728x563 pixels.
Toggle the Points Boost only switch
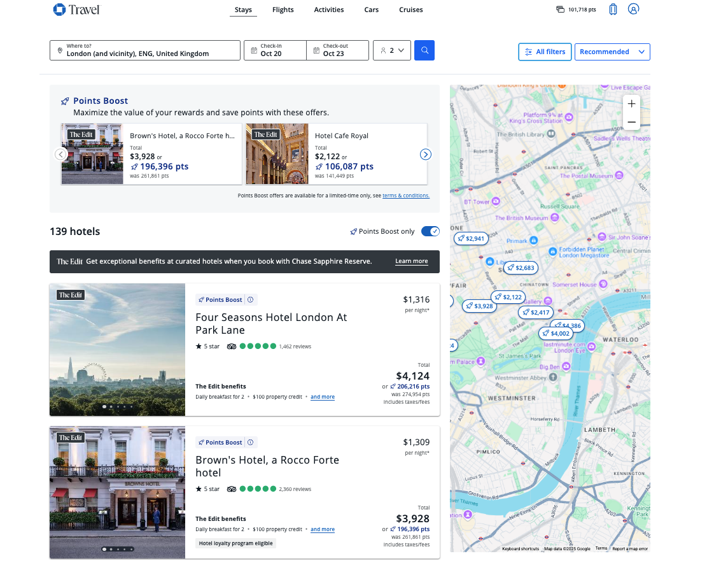point(430,231)
